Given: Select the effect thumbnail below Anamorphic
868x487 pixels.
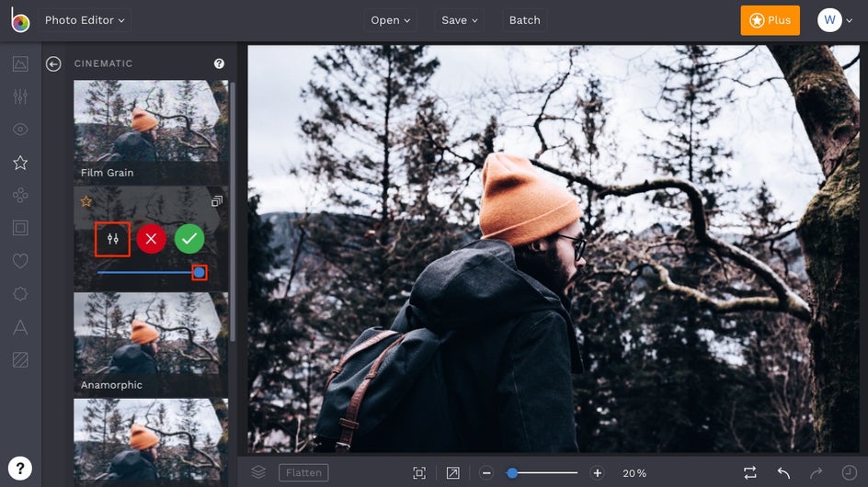Looking at the screenshot, I should pos(151,443).
